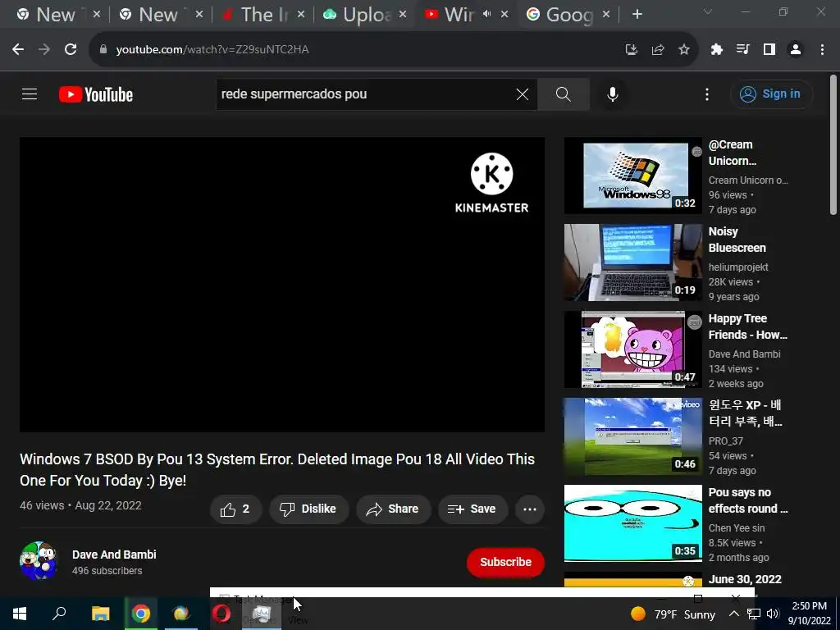Open Windows XP battery video thumbnail
The height and width of the screenshot is (630, 840).
pos(632,436)
